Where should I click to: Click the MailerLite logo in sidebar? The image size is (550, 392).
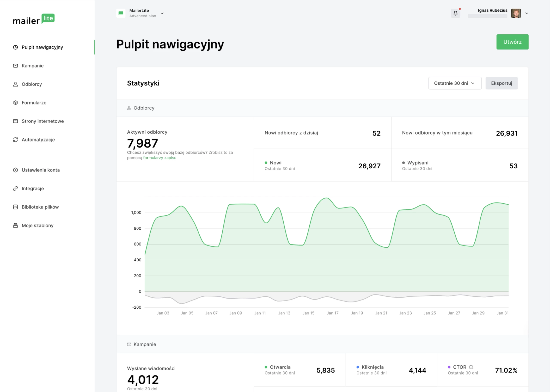(34, 19)
